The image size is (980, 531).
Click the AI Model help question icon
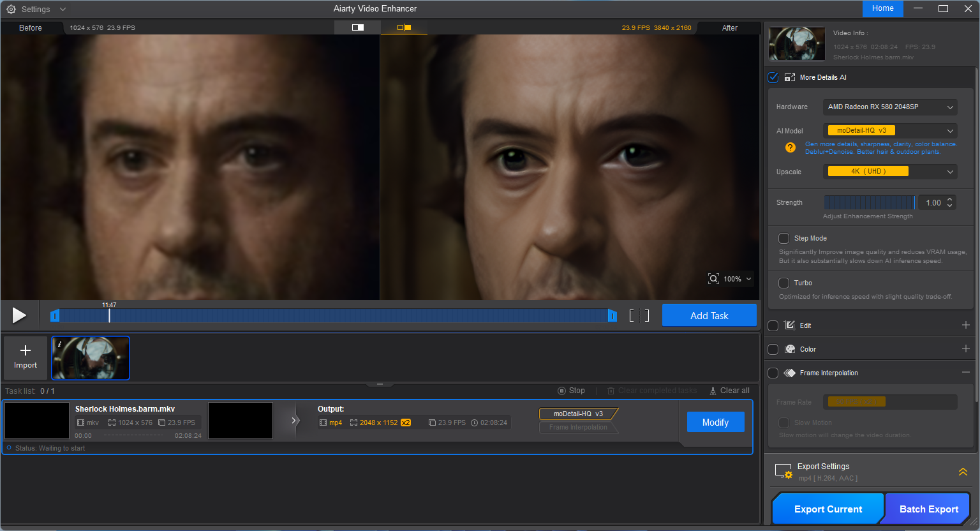[791, 147]
